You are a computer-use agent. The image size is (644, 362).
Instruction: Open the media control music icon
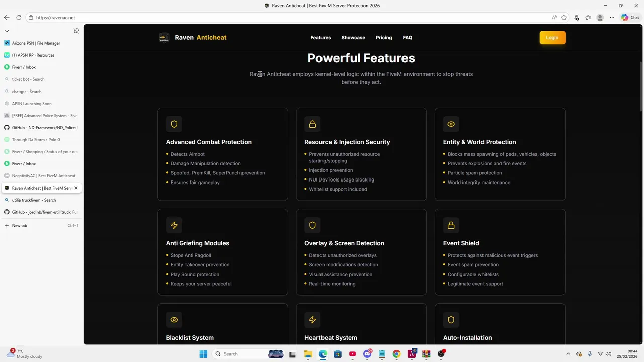[x=577, y=17]
